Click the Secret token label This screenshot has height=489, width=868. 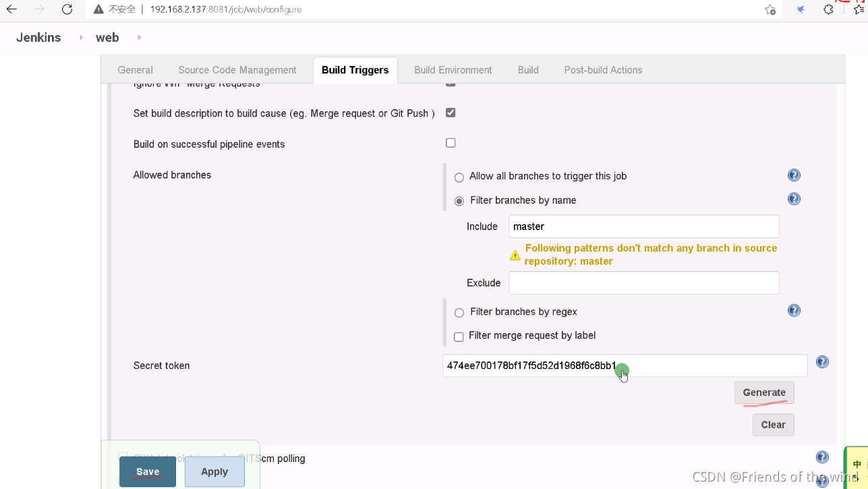tap(161, 366)
